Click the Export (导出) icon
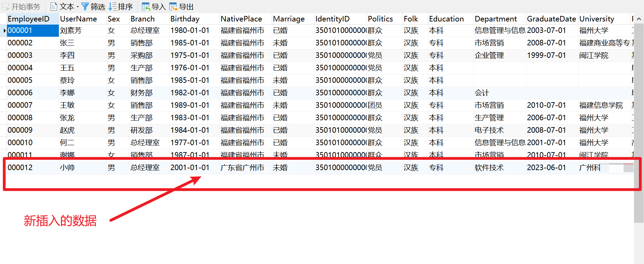644x264 pixels. coord(173,7)
